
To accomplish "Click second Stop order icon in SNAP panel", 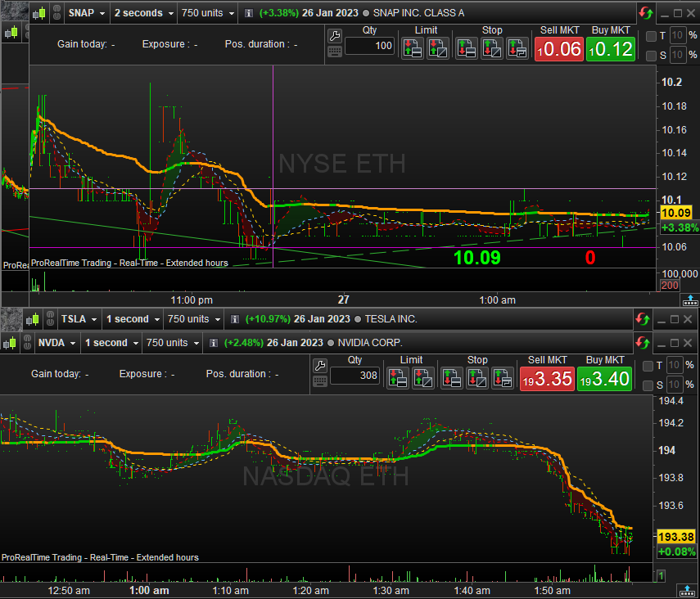I will [x=491, y=48].
